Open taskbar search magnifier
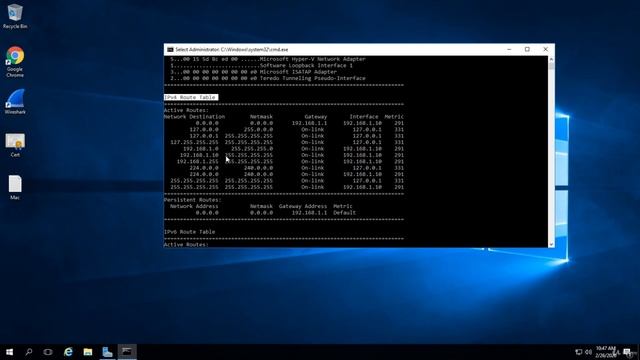The image size is (640, 360). 29,352
